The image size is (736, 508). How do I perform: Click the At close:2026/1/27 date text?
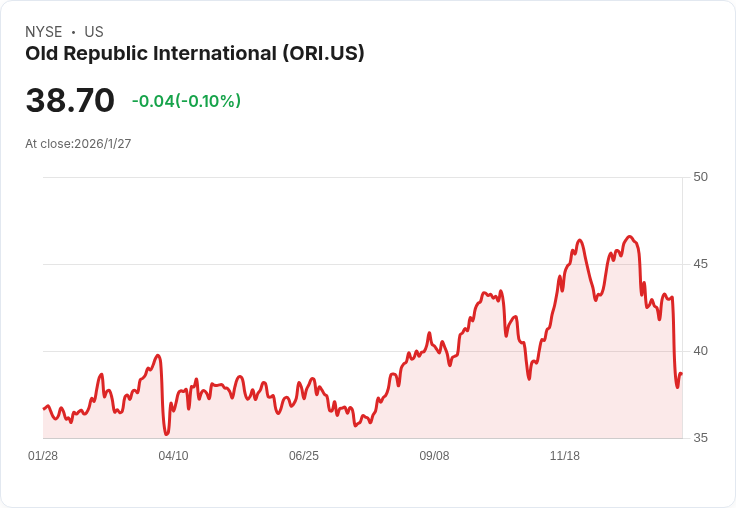[78, 144]
